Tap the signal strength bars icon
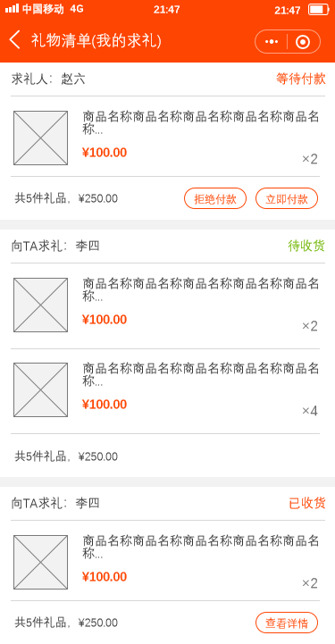 (12, 9)
